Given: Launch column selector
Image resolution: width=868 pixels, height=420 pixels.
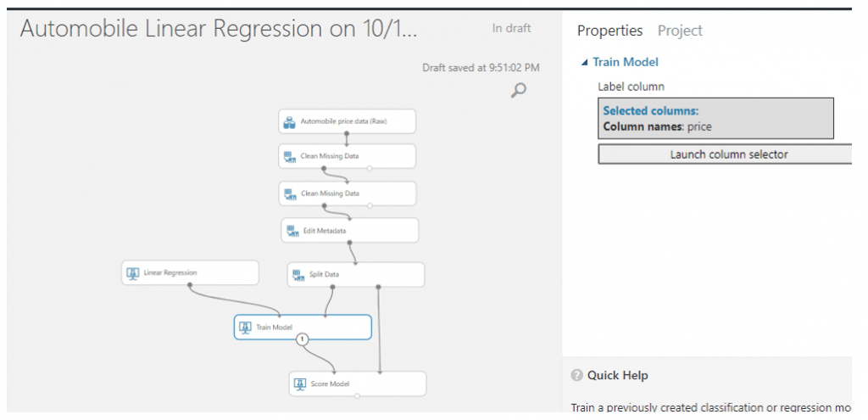Looking at the screenshot, I should [x=726, y=154].
